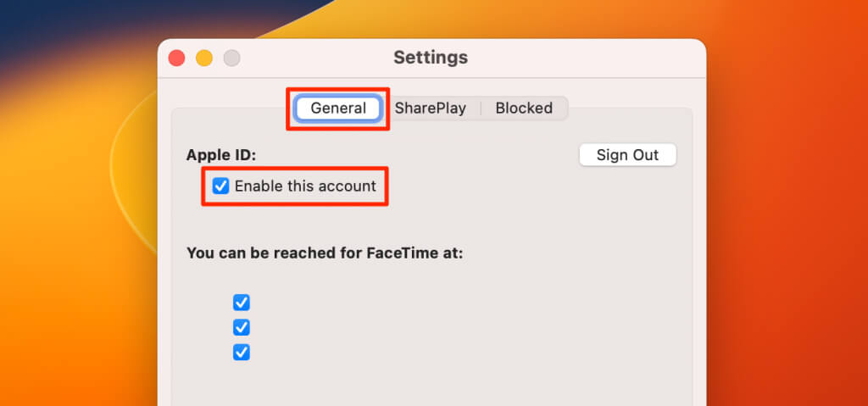Screen dimensions: 868x406
Task: Click the Apple ID label
Action: point(221,155)
